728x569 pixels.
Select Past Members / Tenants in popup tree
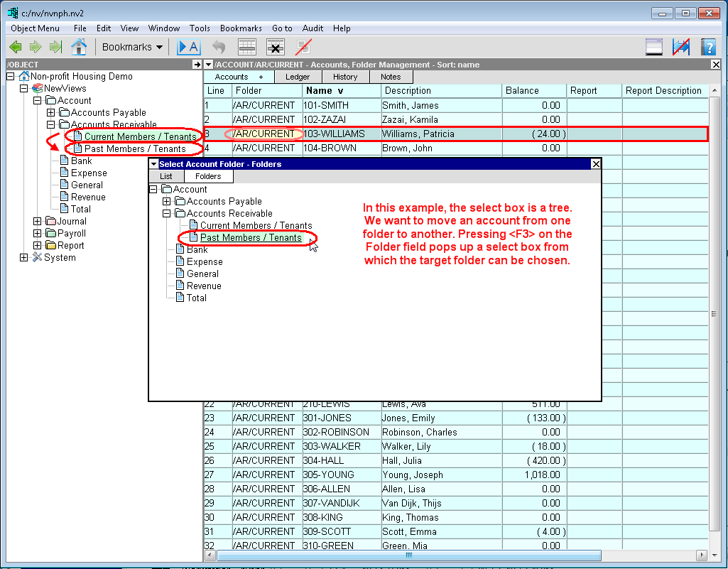coord(251,238)
